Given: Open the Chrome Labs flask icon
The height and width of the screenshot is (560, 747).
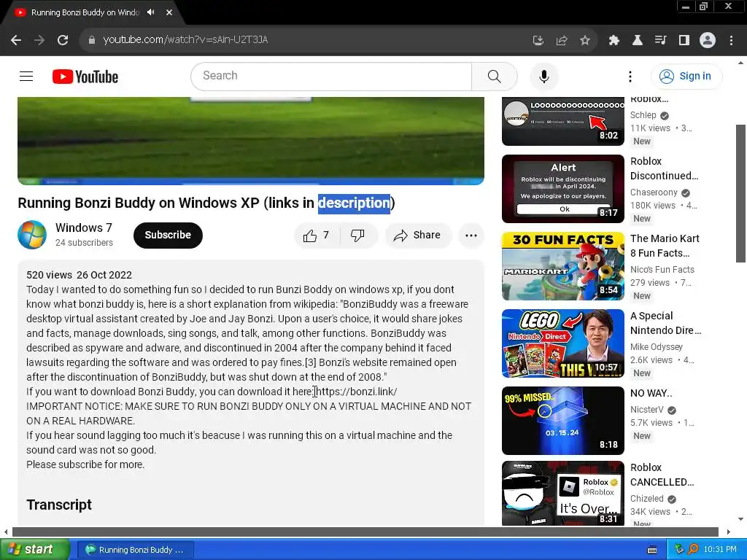Looking at the screenshot, I should click(x=637, y=41).
